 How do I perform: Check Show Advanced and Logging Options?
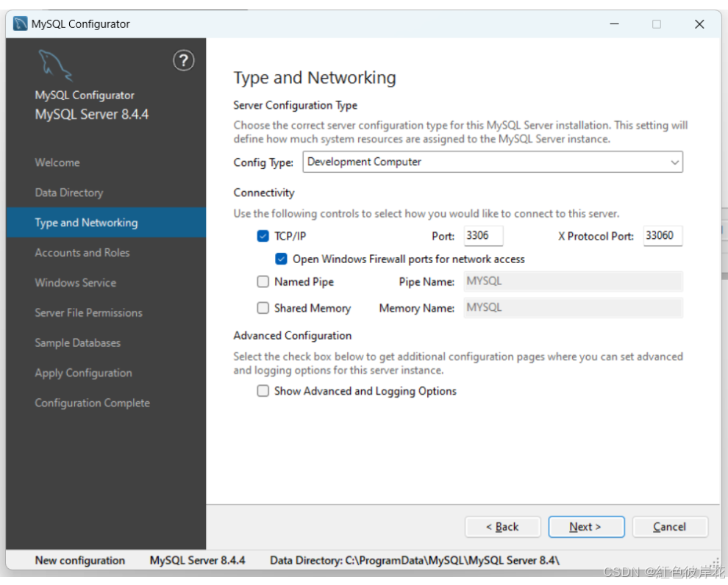(x=263, y=391)
